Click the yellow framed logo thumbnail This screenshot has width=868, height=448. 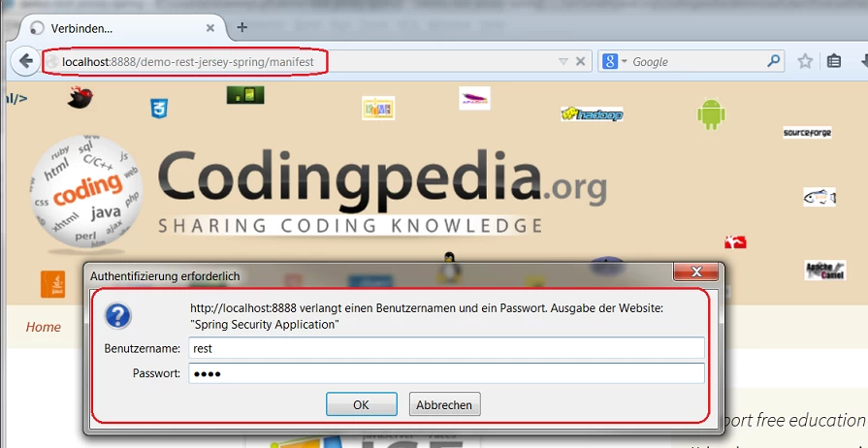(x=378, y=108)
